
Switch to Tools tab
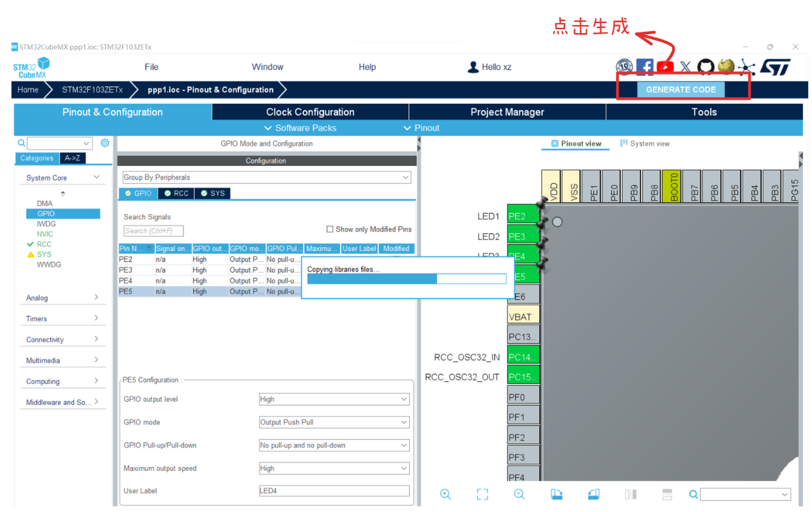(704, 112)
